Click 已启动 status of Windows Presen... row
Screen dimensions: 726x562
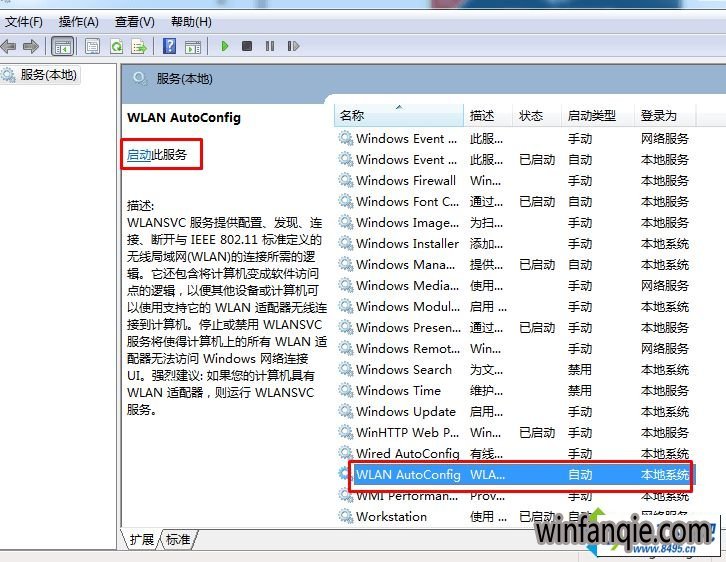[537, 327]
